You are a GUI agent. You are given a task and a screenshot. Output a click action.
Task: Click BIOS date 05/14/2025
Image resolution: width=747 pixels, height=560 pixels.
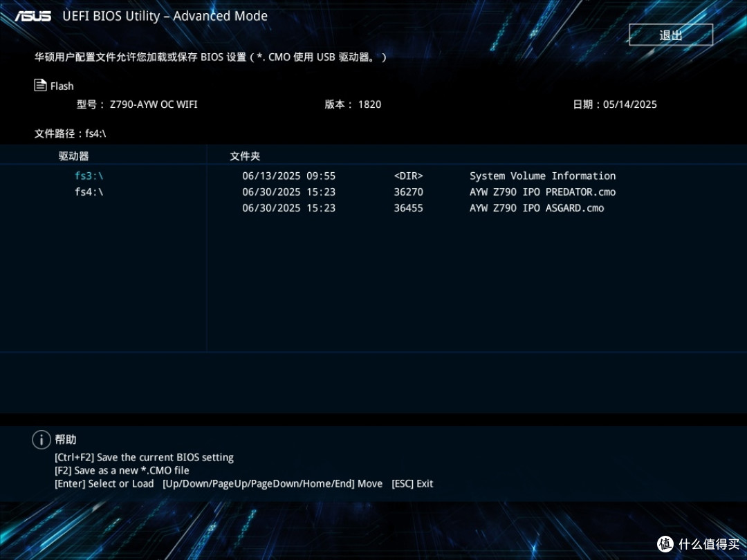(x=615, y=104)
